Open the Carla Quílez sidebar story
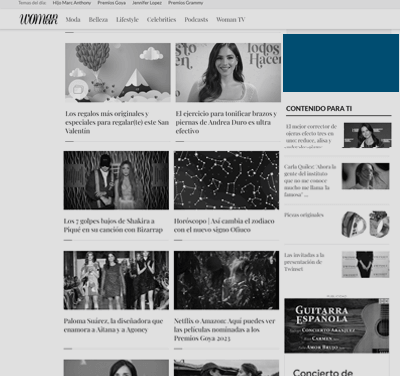 tap(310, 180)
